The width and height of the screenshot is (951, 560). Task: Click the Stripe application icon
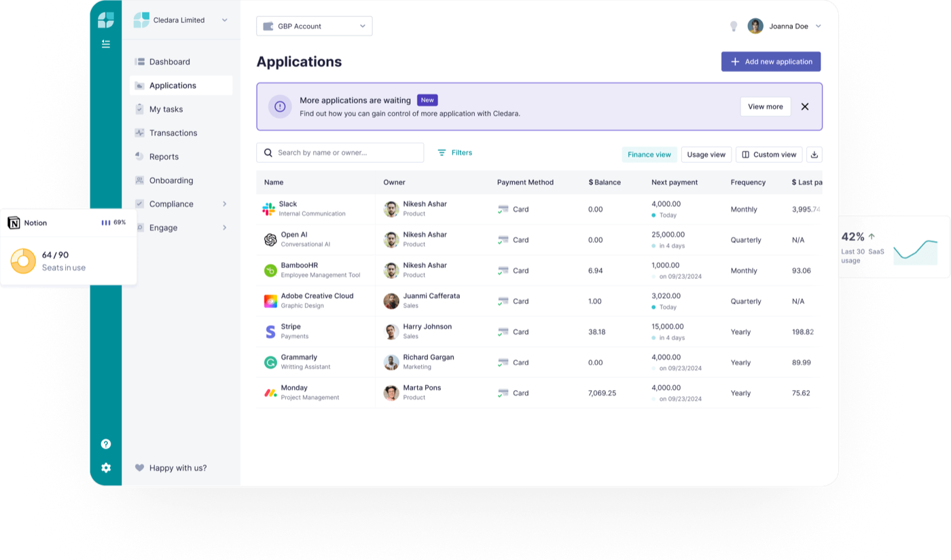coord(270,332)
